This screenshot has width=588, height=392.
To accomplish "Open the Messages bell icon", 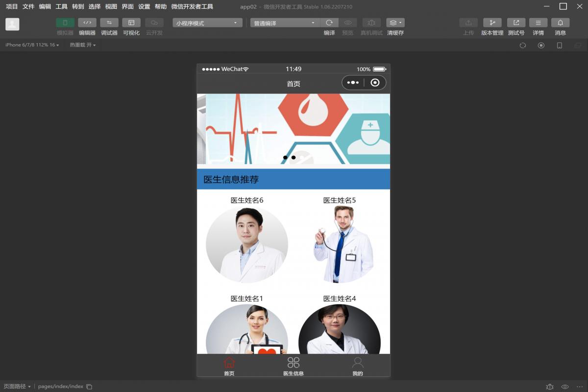I will [x=560, y=23].
